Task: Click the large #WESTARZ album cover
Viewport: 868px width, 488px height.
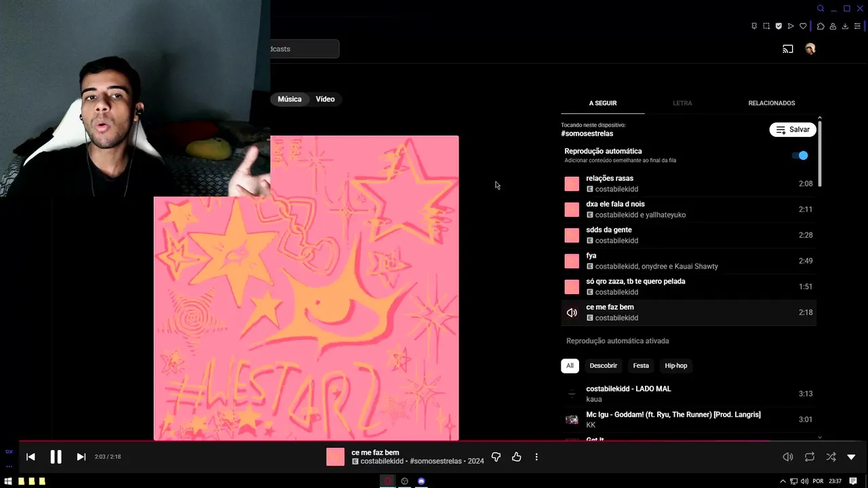Action: (307, 288)
